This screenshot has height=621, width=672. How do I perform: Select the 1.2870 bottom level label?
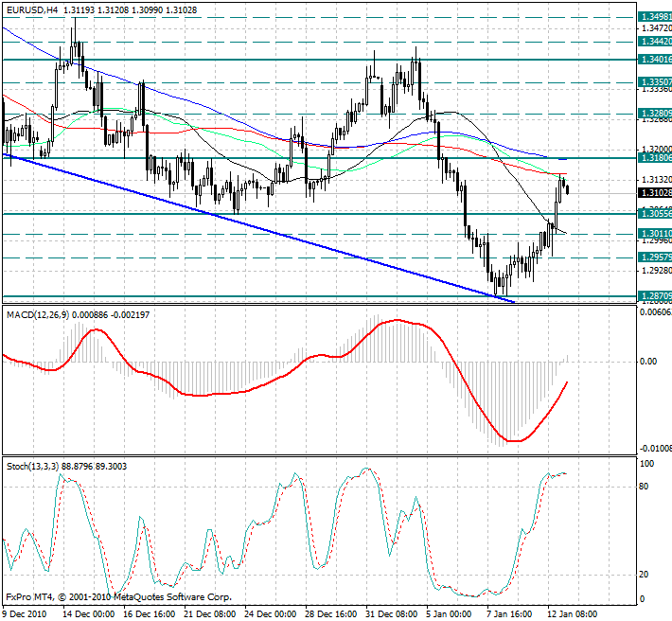[x=655, y=296]
